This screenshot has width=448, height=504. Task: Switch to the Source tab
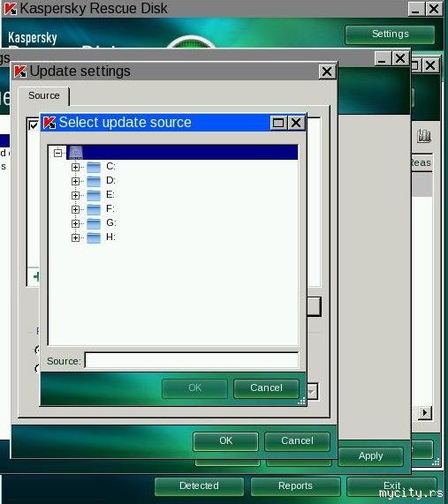pyautogui.click(x=44, y=96)
